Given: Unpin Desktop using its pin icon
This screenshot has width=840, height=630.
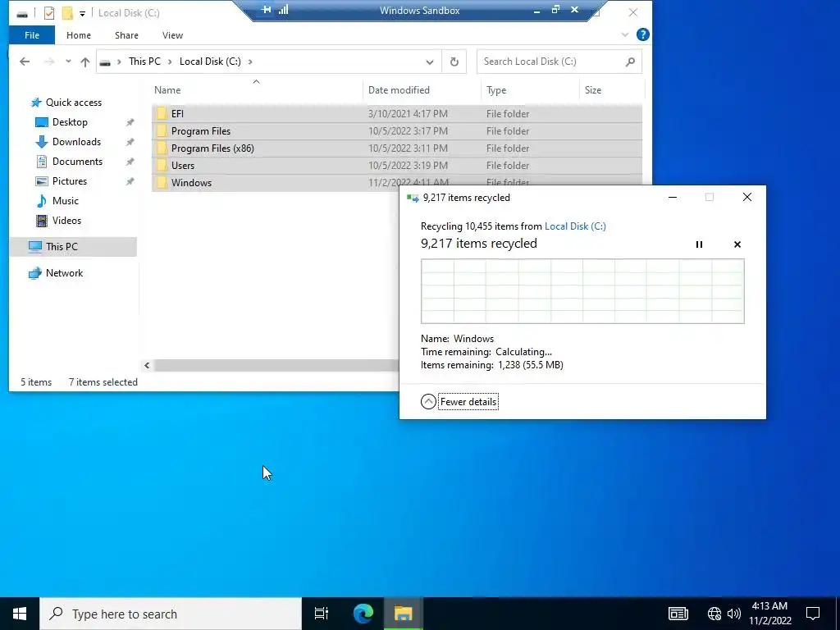Looking at the screenshot, I should pyautogui.click(x=130, y=122).
